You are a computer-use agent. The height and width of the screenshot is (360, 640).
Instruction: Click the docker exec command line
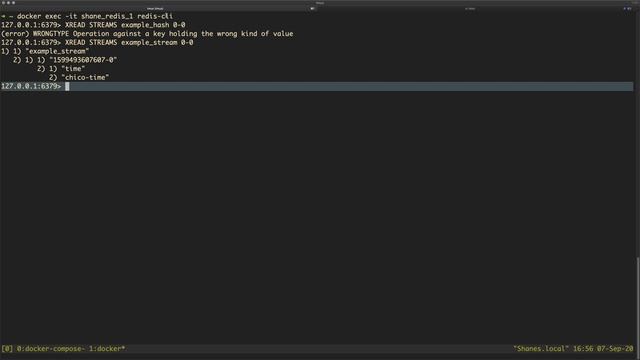click(x=87, y=16)
